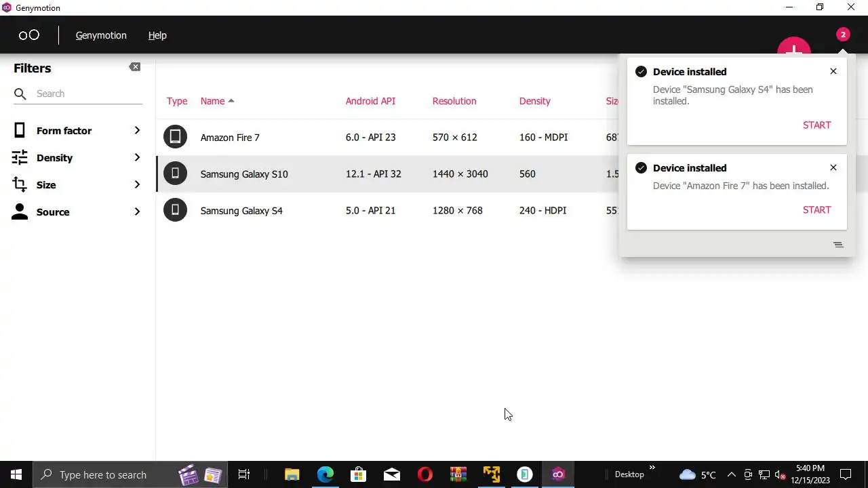This screenshot has height=488, width=868.
Task: Click the search magnifier icon in Filters
Action: pyautogui.click(x=20, y=94)
